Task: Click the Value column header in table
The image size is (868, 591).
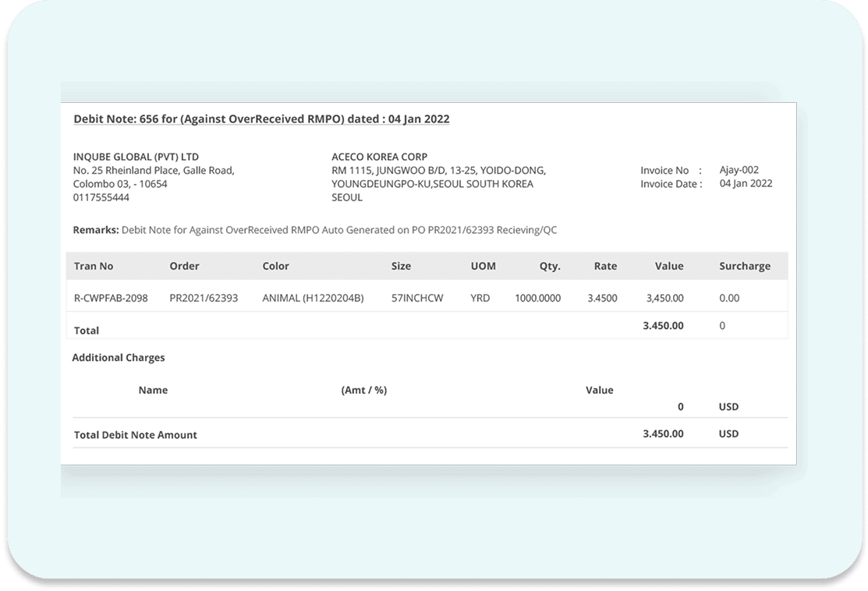Action: (x=669, y=266)
